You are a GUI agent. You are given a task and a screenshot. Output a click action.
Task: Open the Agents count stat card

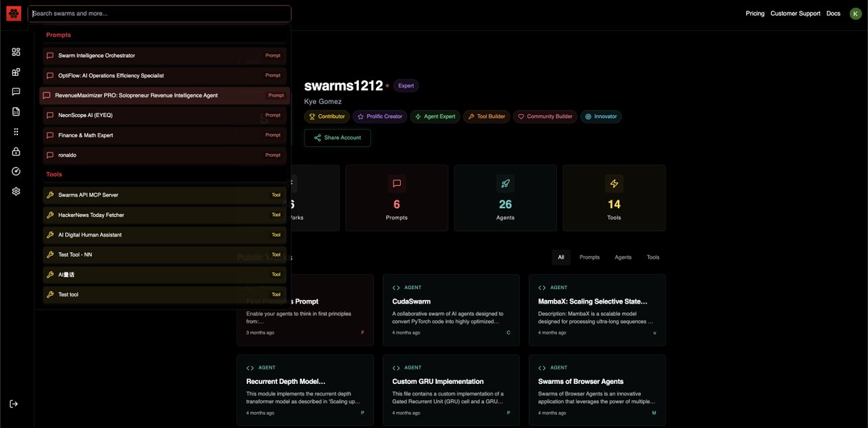[505, 198]
